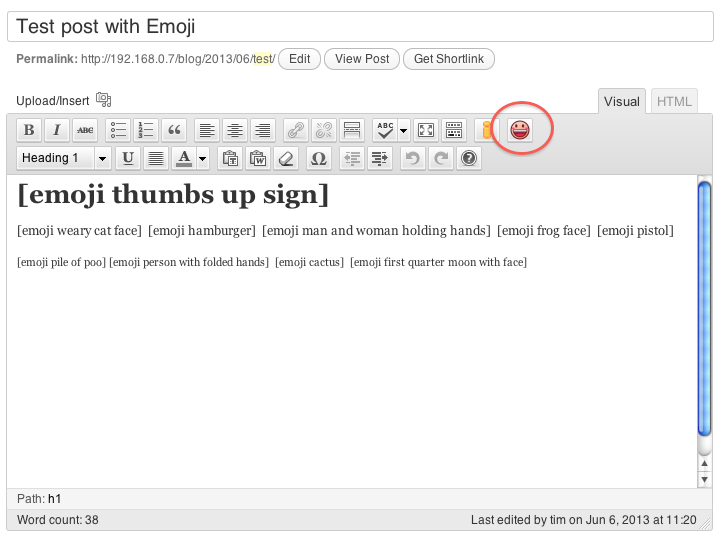Undo the last change
Image resolution: width=725 pixels, height=540 pixels.
(x=412, y=159)
